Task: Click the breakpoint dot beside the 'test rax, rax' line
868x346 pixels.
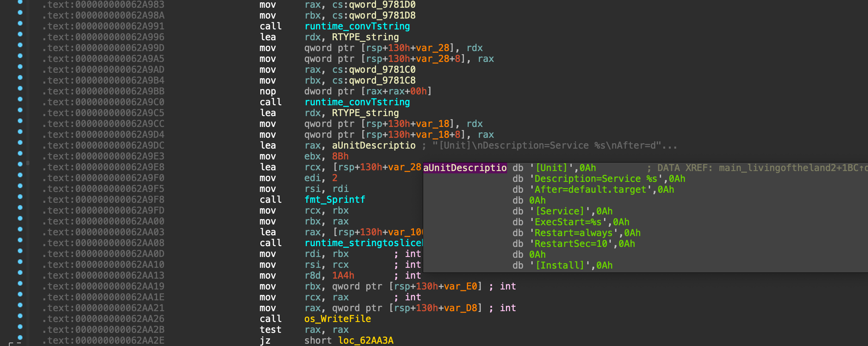Action: (x=20, y=327)
